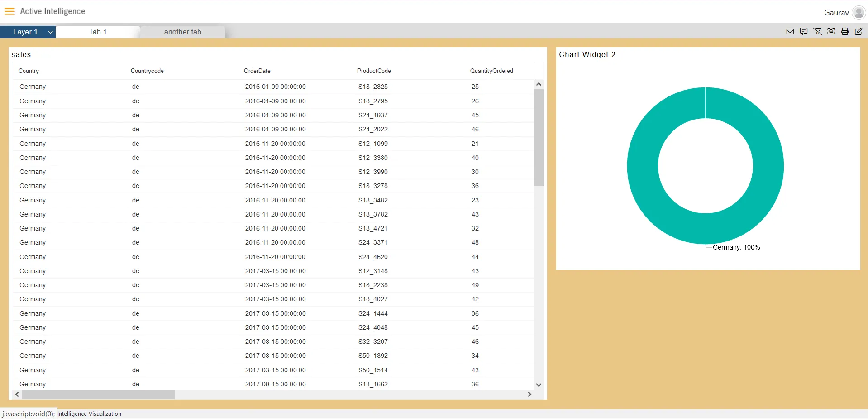This screenshot has width=868, height=419.
Task: Click the Country column header
Action: (x=29, y=71)
